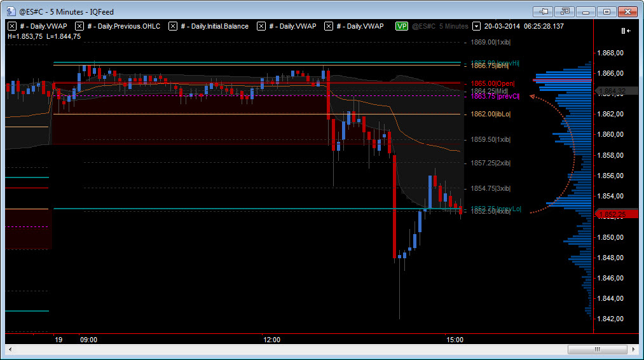
Task: Click the Daily.Previous.OHLC indicator label
Action: 123,26
